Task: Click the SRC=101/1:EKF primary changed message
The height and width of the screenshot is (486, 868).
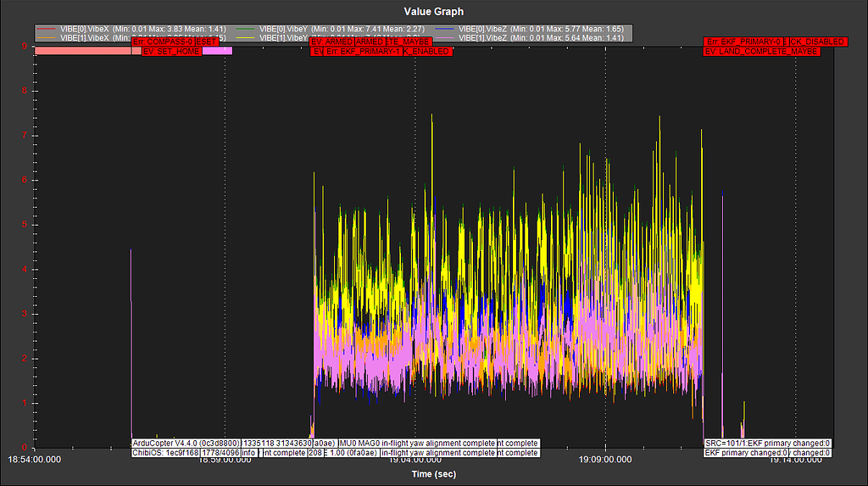Action: tap(767, 443)
